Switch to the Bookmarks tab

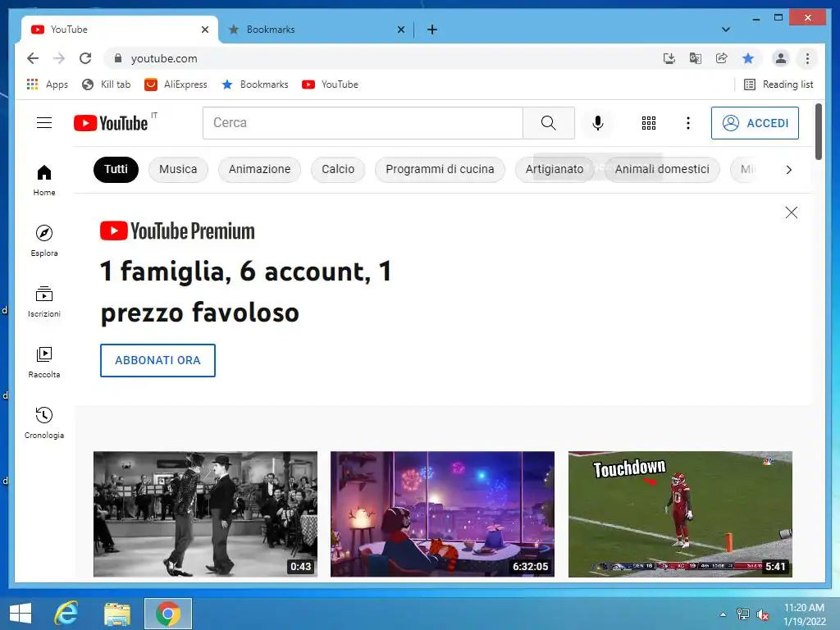coord(316,30)
